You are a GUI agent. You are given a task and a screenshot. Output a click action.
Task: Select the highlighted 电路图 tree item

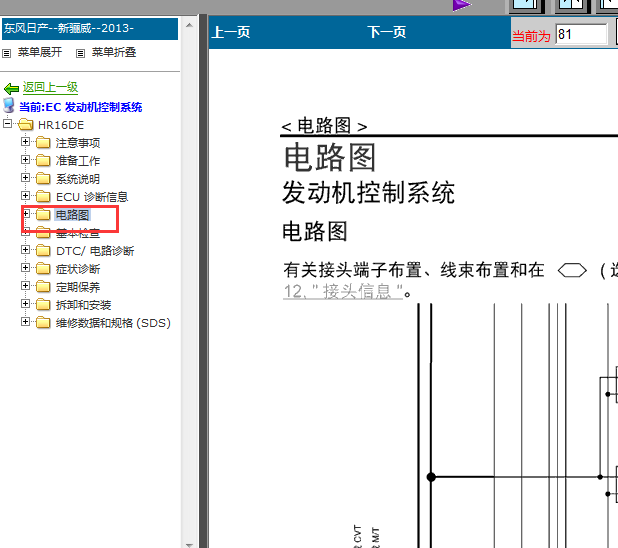click(72, 215)
